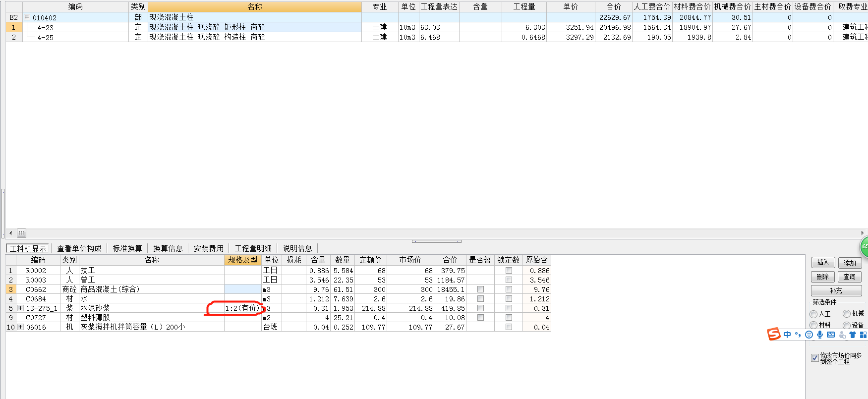Screen dimensions: 868x399
Task: Activate Sogou voice input microphone
Action: coord(820,335)
